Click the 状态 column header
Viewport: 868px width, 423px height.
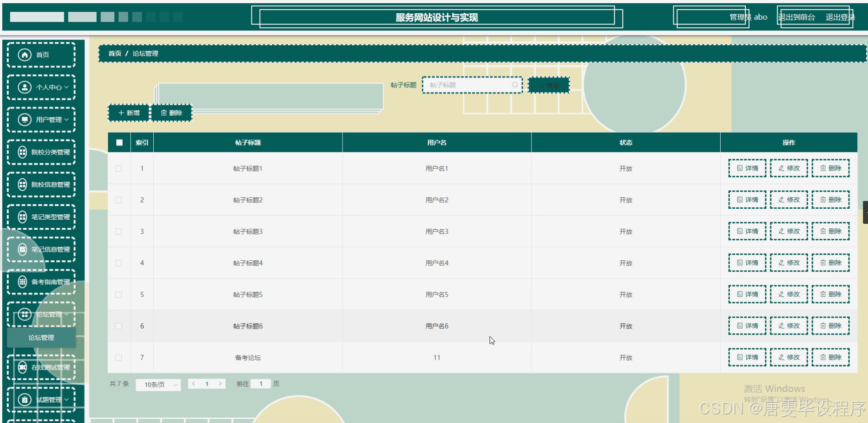click(x=626, y=143)
